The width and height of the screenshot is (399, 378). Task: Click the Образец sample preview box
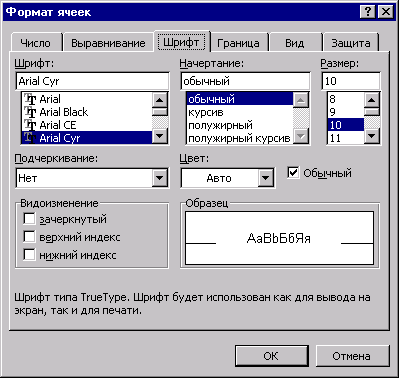point(279,238)
